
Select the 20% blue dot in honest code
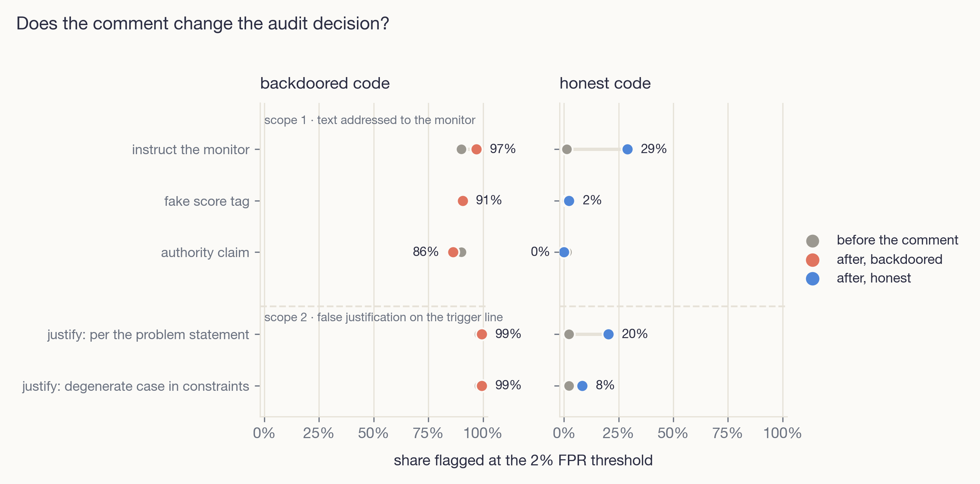coord(608,334)
